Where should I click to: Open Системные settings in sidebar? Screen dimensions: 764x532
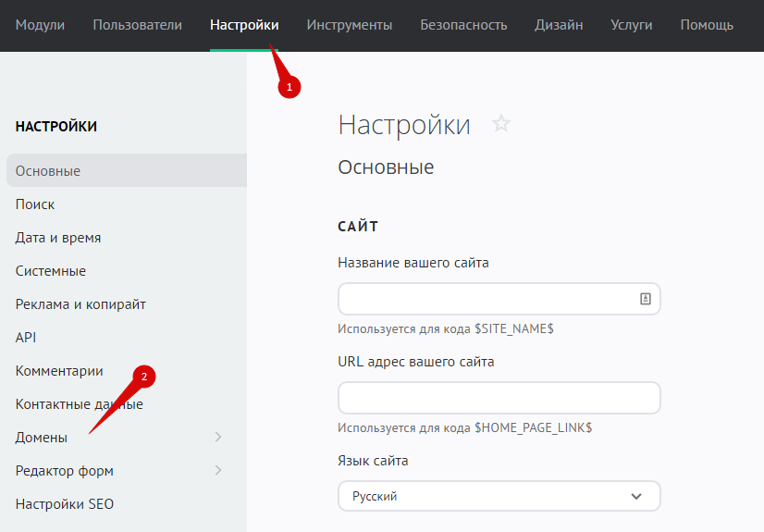click(x=51, y=271)
